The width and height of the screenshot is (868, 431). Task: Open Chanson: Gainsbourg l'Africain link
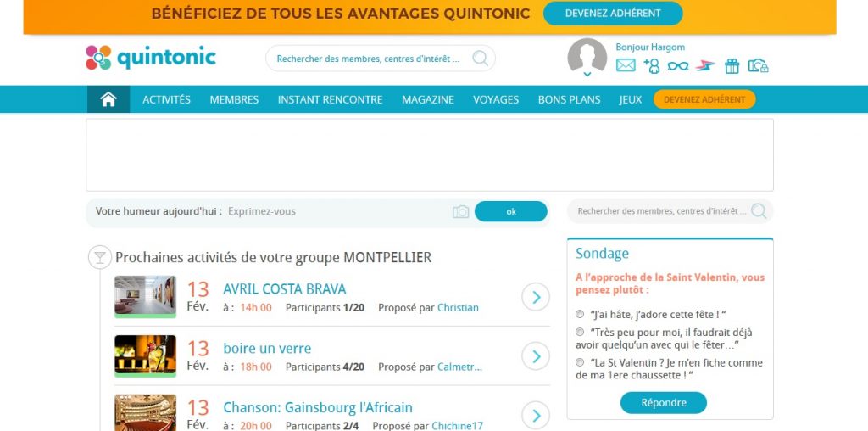point(318,408)
